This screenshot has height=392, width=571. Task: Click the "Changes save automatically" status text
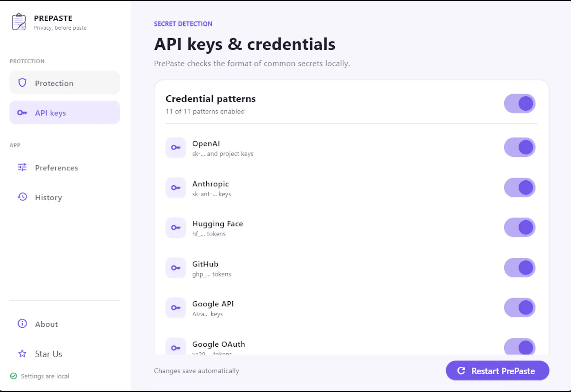point(197,371)
